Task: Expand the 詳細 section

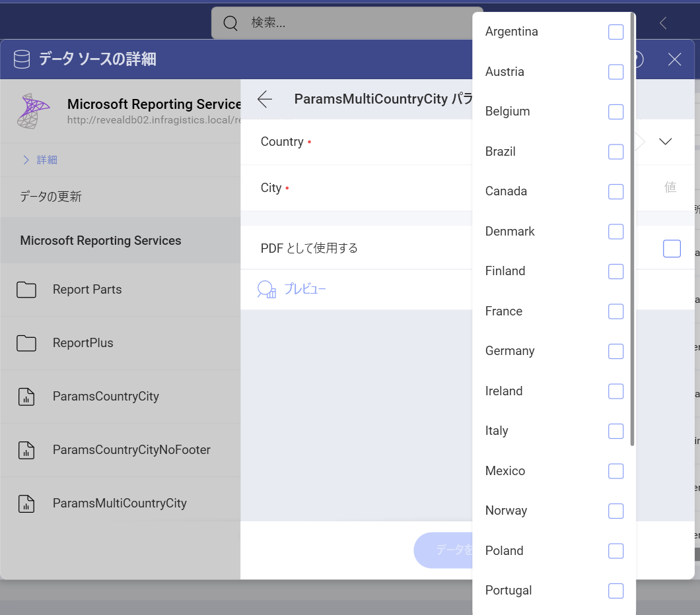Action: [x=39, y=160]
